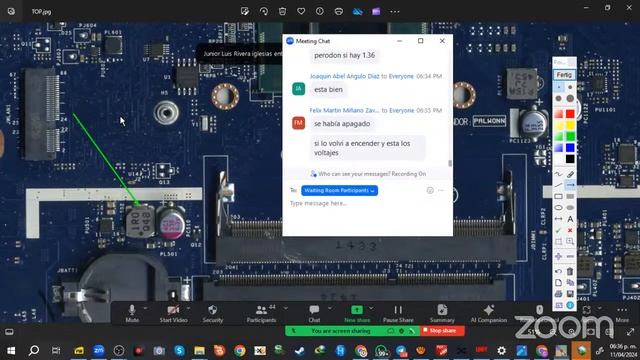Expand the Mute audio options caret
This screenshot has width=640, height=360.
click(146, 308)
